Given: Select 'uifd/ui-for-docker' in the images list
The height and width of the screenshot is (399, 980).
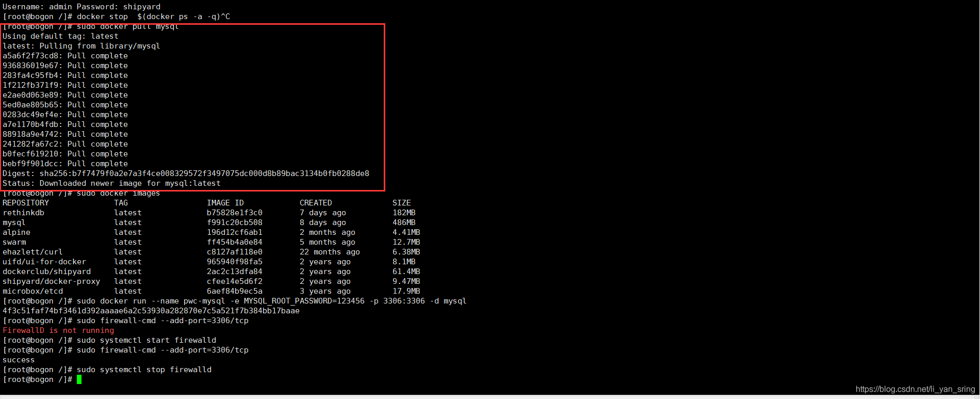Looking at the screenshot, I should pos(44,262).
